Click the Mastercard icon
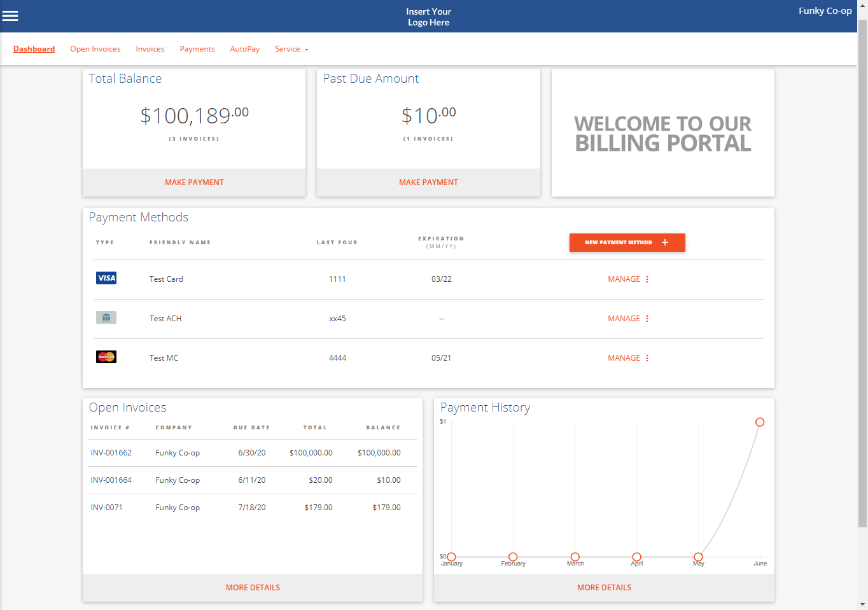Viewport: 868px width, 610px height. [x=106, y=357]
